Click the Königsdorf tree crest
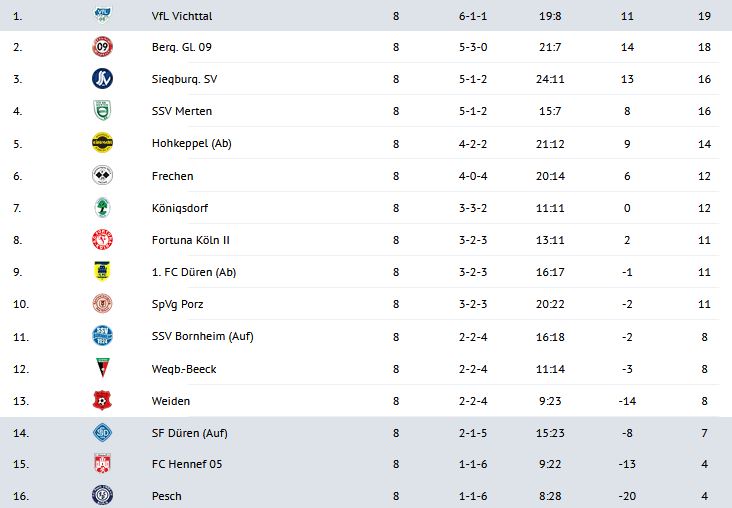Image resolution: width=732 pixels, height=508 pixels. coord(102,208)
